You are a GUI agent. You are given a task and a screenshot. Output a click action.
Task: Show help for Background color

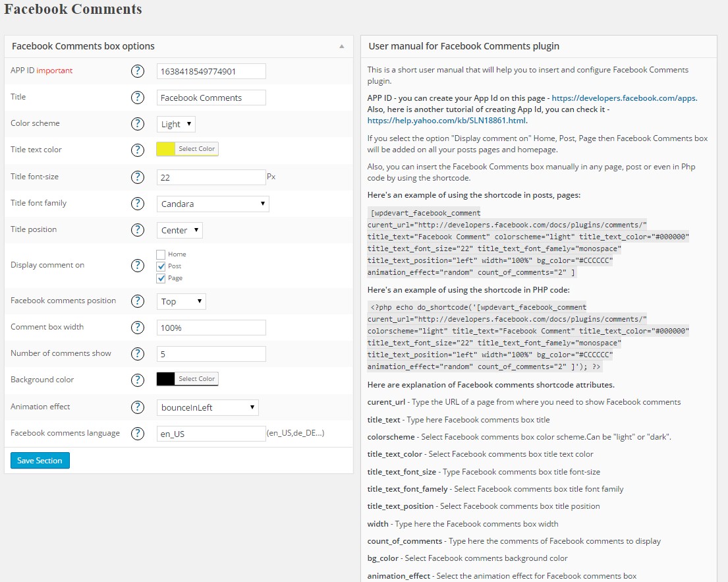coord(138,380)
